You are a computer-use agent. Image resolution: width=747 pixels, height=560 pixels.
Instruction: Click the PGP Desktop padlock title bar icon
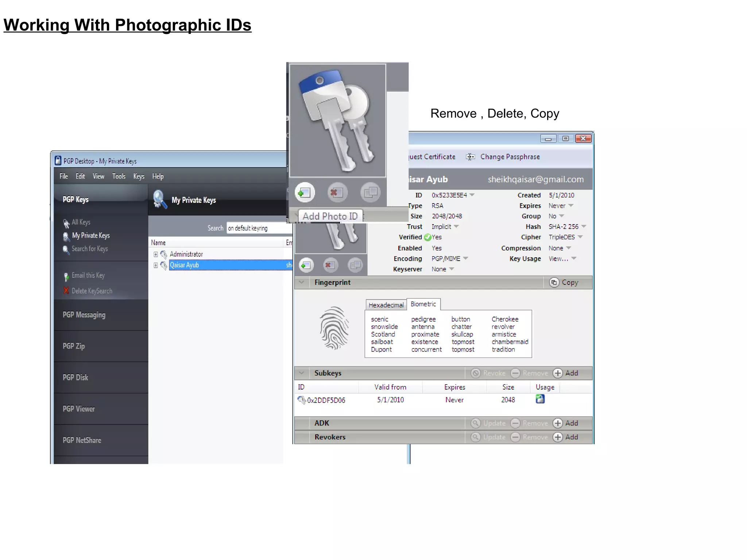pos(58,160)
